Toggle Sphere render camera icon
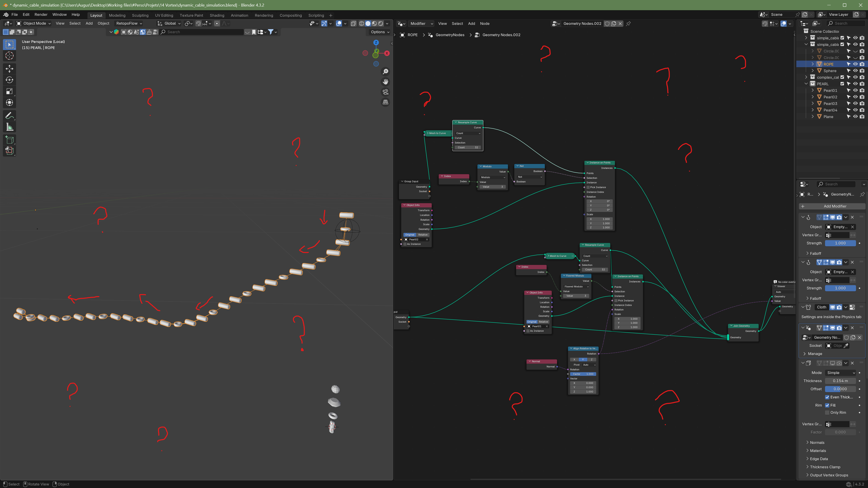The image size is (868, 488). pos(862,71)
